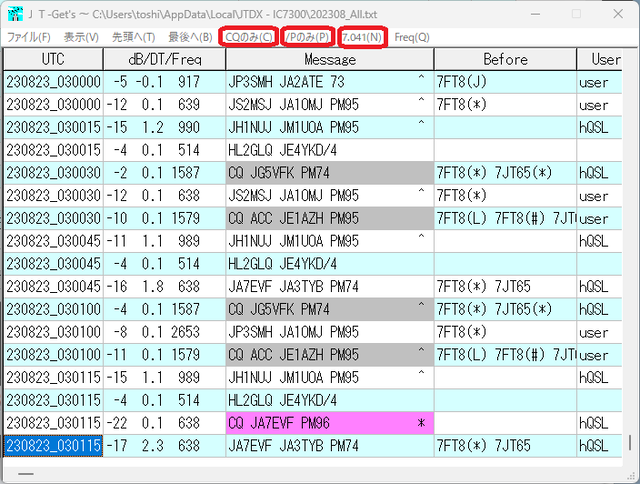The image size is (640, 484).
Task: Click the Message column header
Action: coord(330,59)
